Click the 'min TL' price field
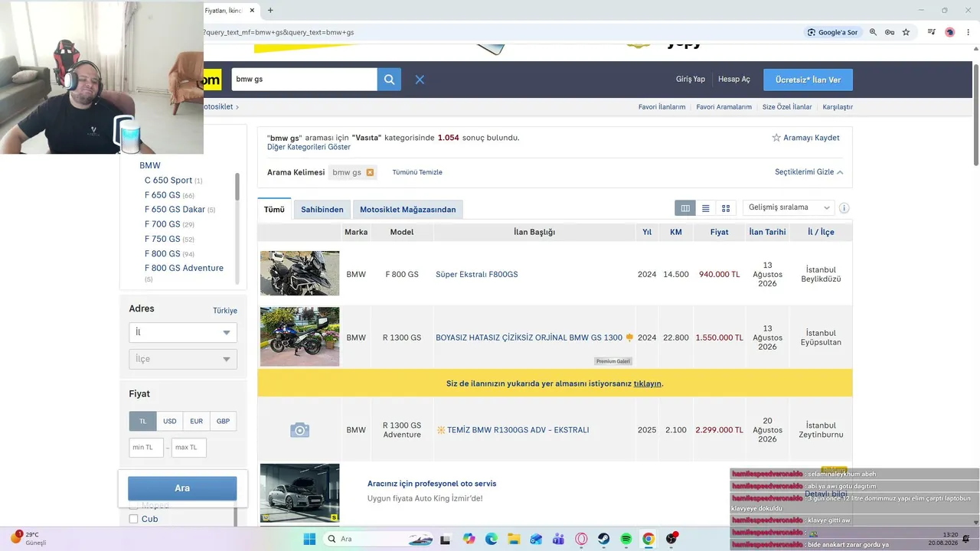The height and width of the screenshot is (551, 980). 146,448
